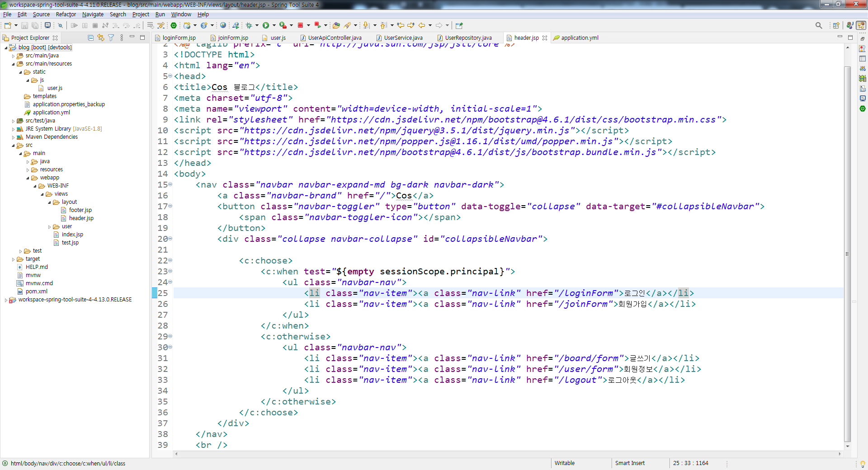Collapse the layout folder arrow
The height and width of the screenshot is (470, 868).
49,202
